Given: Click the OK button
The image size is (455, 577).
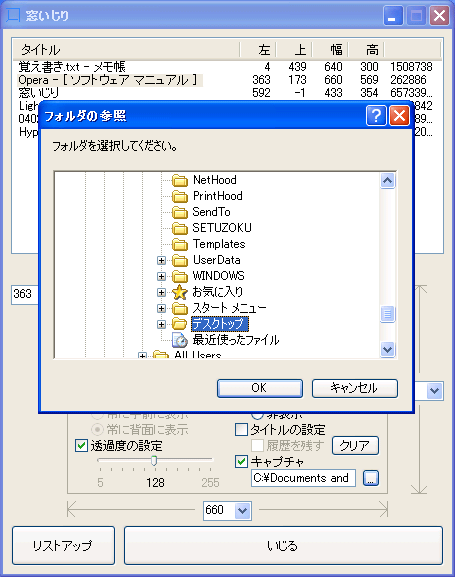Looking at the screenshot, I should point(260,388).
